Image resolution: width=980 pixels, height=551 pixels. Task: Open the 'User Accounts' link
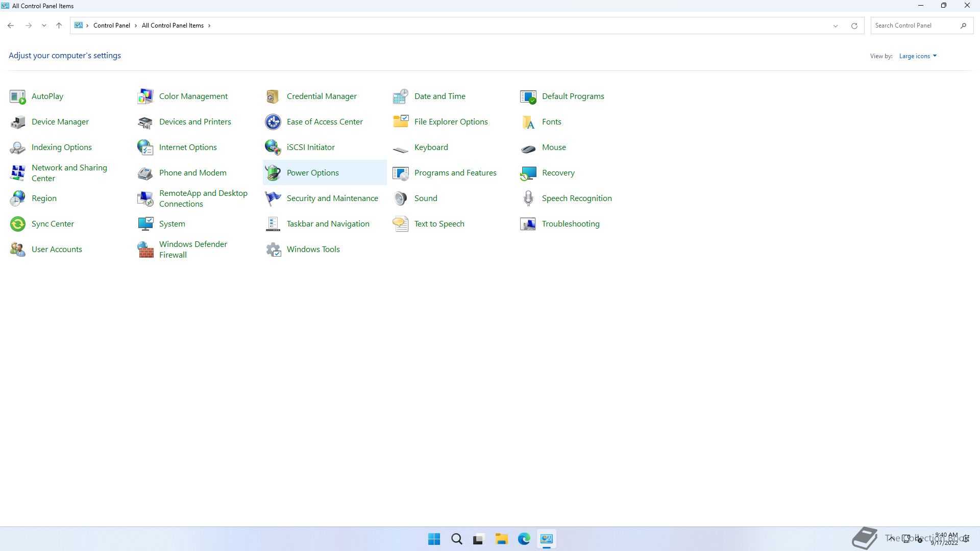[57, 249]
